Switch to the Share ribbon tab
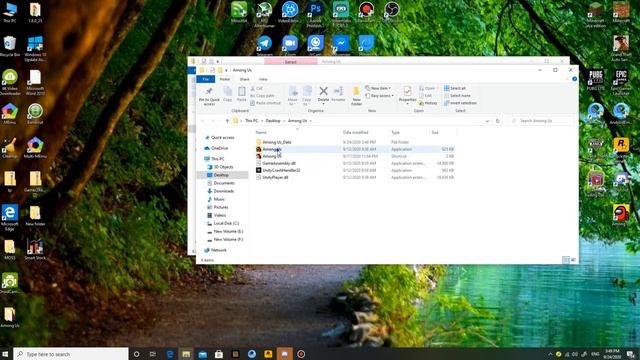Screen dimensions: 640x360 click(x=244, y=79)
